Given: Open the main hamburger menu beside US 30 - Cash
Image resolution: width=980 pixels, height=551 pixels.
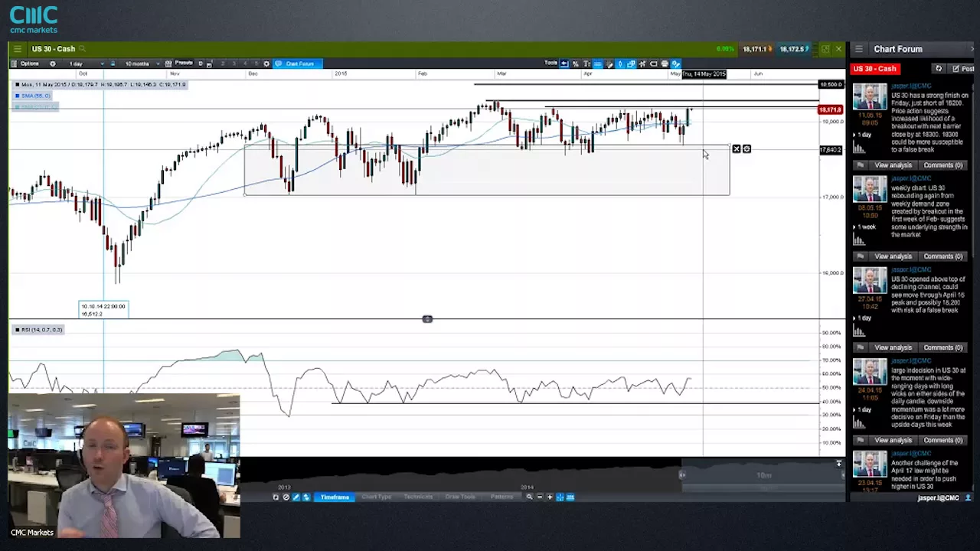Looking at the screenshot, I should click(x=17, y=49).
